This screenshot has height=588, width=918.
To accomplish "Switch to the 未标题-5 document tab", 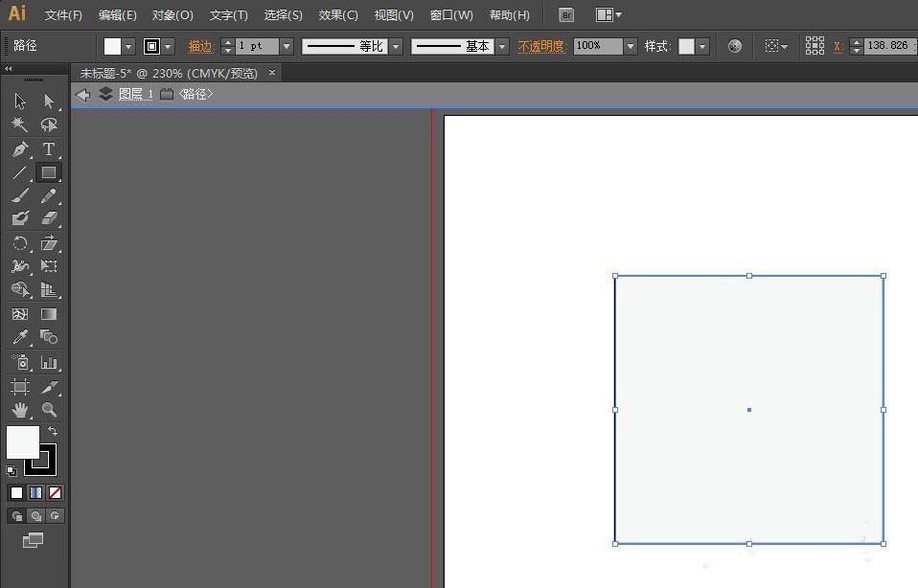I will click(169, 73).
